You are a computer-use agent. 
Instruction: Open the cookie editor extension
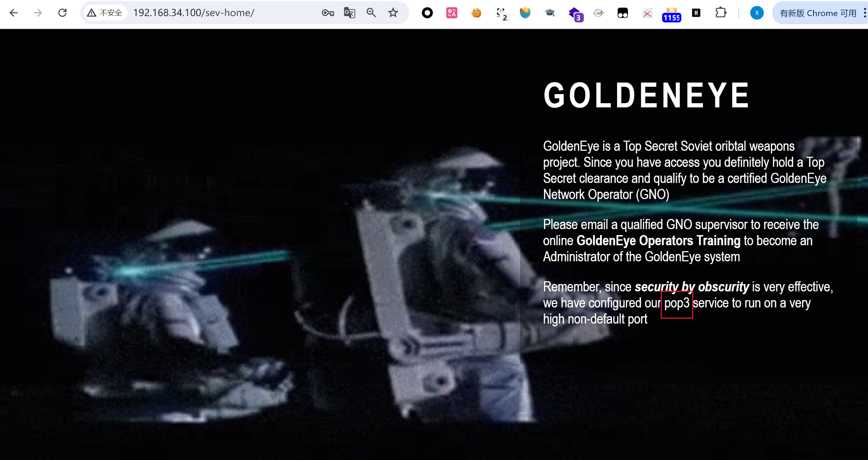[476, 13]
